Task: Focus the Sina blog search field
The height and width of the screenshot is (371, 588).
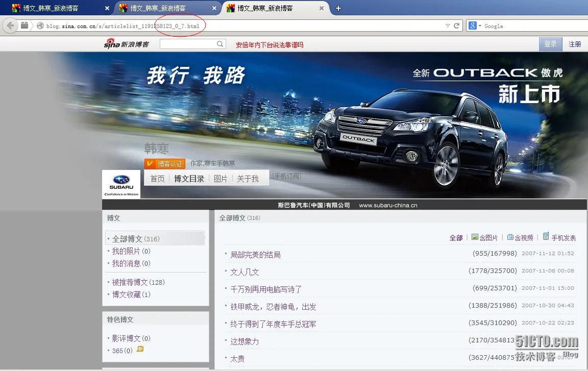Action: pyautogui.click(x=188, y=44)
